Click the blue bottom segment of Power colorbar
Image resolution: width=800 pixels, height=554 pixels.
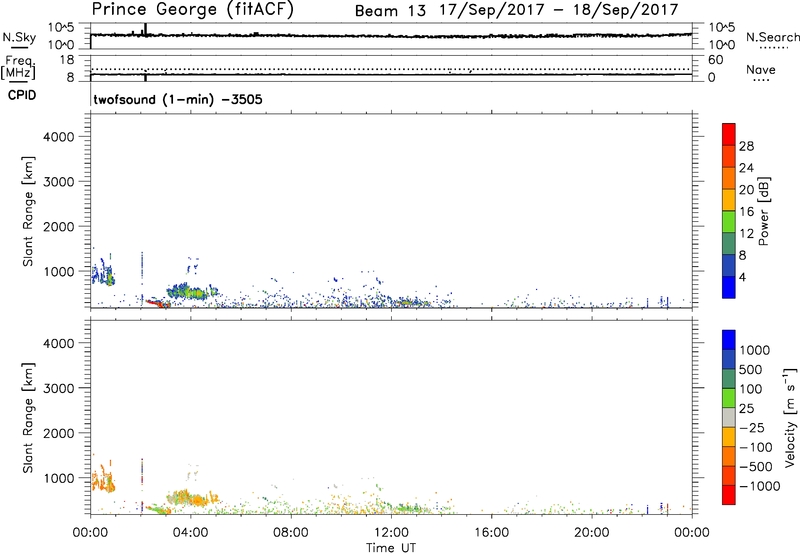pyautogui.click(x=729, y=287)
